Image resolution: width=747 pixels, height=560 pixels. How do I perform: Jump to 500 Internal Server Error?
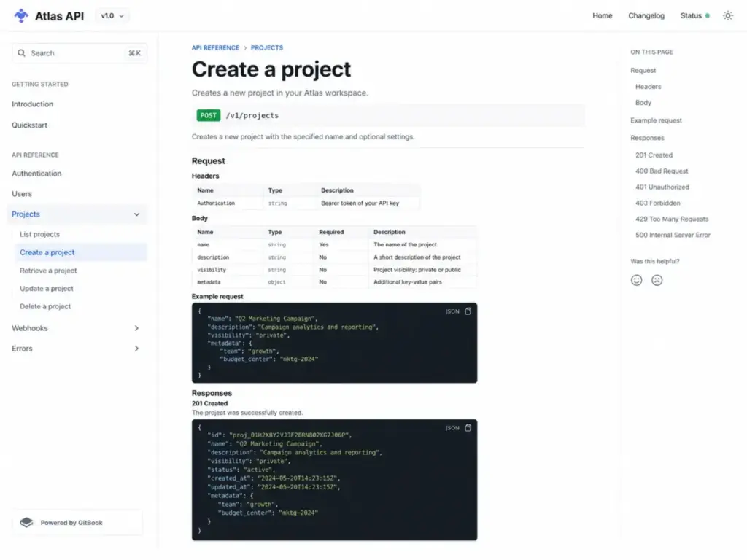673,235
